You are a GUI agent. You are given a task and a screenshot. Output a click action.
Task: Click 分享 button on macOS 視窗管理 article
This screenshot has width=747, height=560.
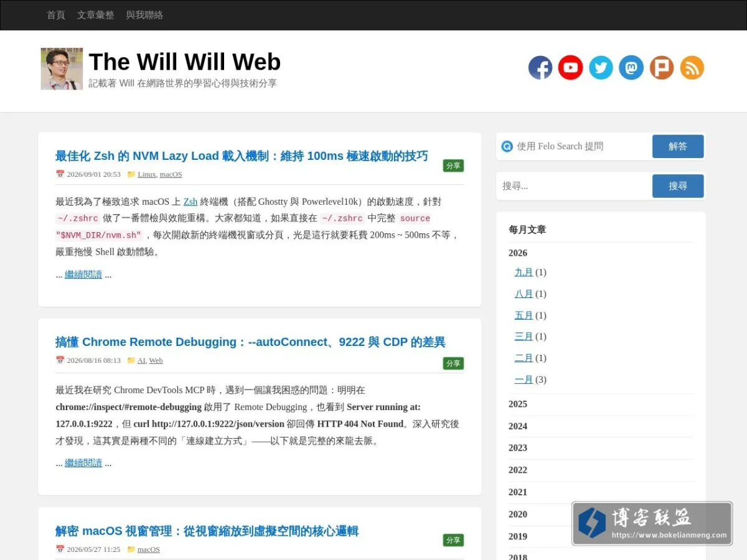tap(453, 541)
